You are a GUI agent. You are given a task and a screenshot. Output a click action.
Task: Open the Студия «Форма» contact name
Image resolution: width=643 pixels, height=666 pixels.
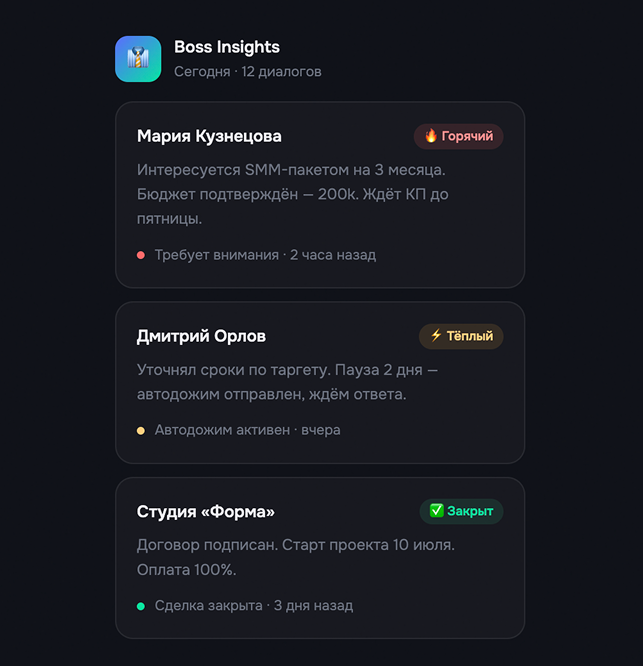(x=205, y=512)
